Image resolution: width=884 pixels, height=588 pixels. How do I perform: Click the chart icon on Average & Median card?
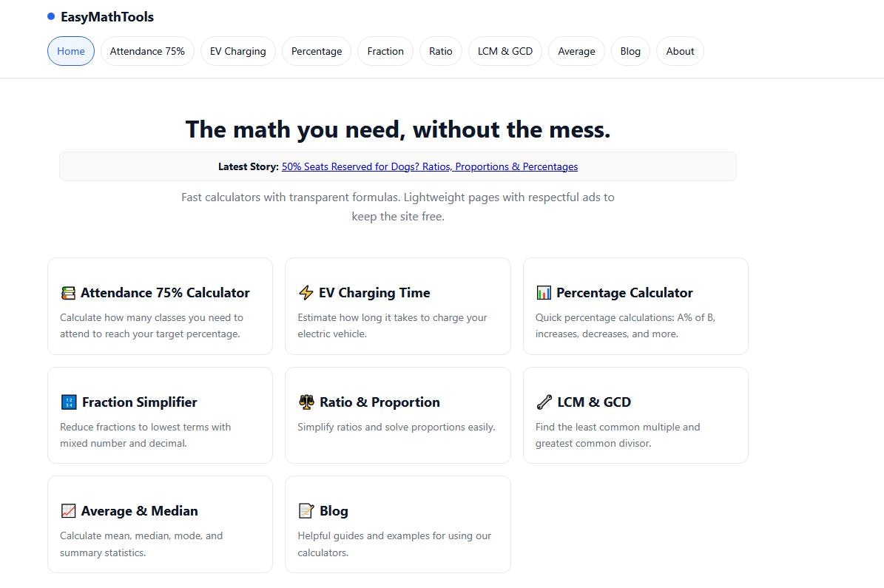[68, 510]
